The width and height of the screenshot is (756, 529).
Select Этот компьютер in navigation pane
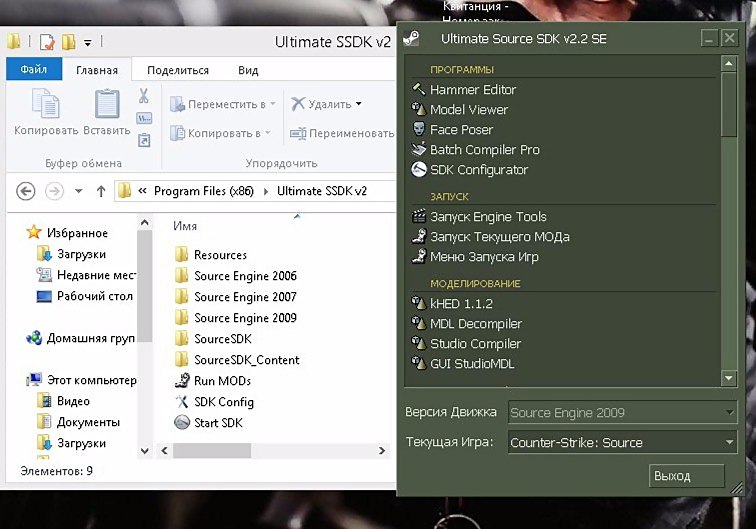click(81, 380)
